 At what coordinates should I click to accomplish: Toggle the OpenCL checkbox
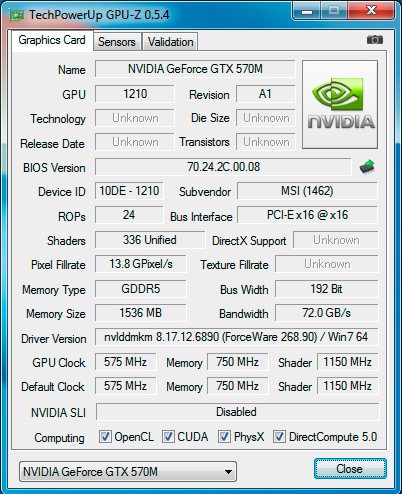click(105, 436)
